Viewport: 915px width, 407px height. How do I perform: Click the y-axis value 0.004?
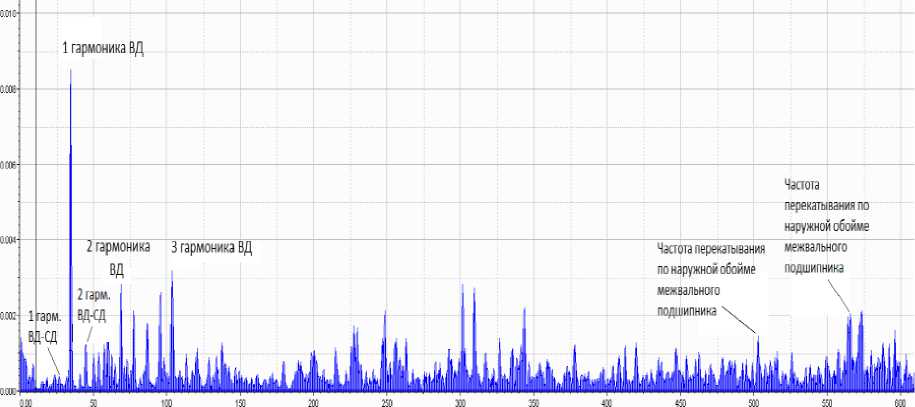[10, 240]
